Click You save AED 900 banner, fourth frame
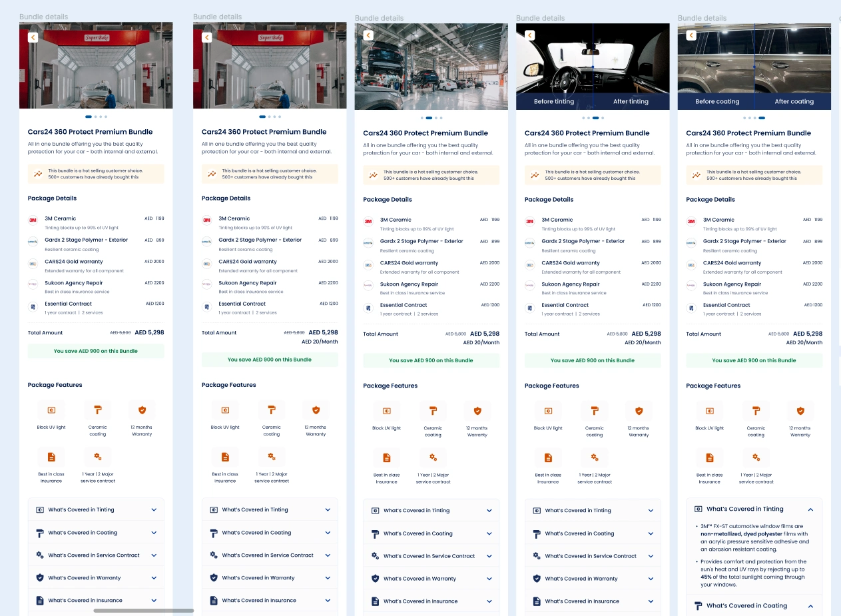Screen dimensions: 841x616 (593, 360)
